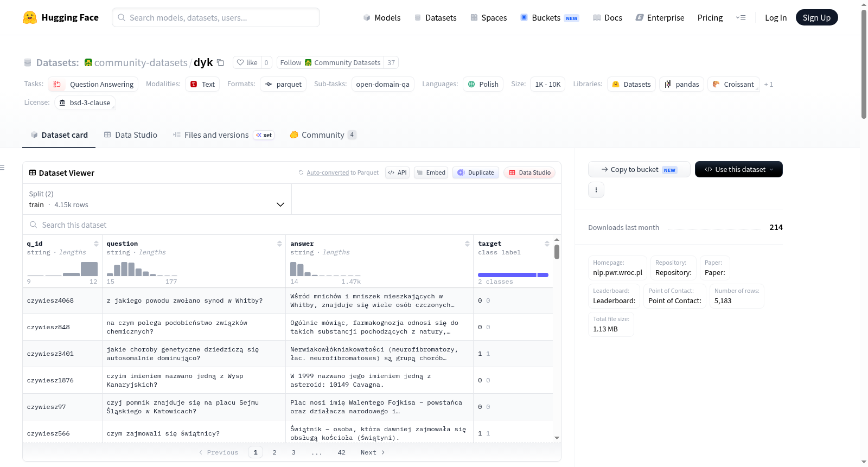Click the open-domain-qa sub-task tag
The width and height of the screenshot is (868, 467).
click(383, 84)
